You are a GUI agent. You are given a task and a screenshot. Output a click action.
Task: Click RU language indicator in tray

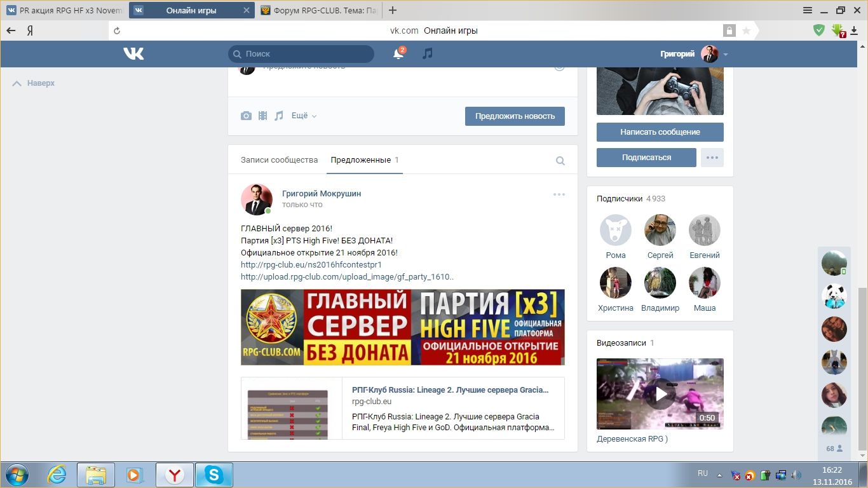(x=703, y=473)
